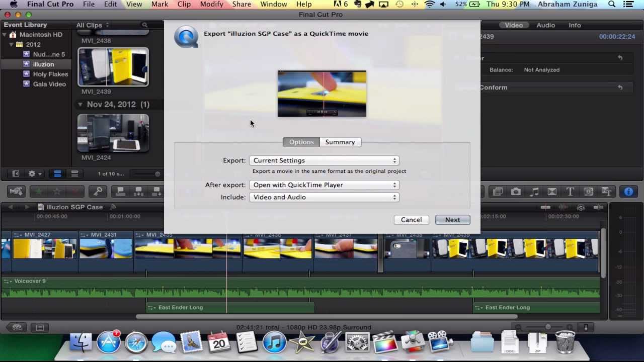Hide Event Library using sidebar toggle button

click(x=16, y=174)
